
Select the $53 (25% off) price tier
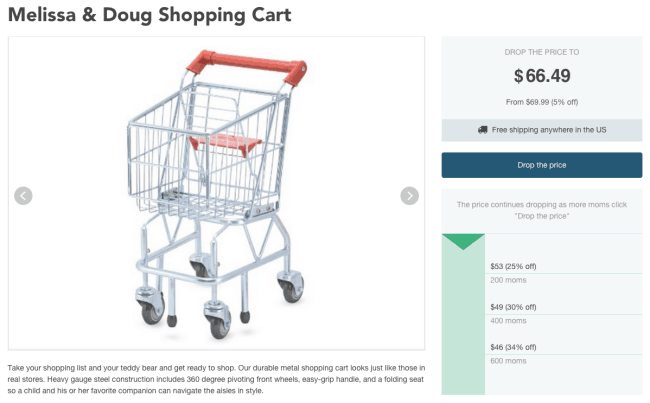coord(513,266)
